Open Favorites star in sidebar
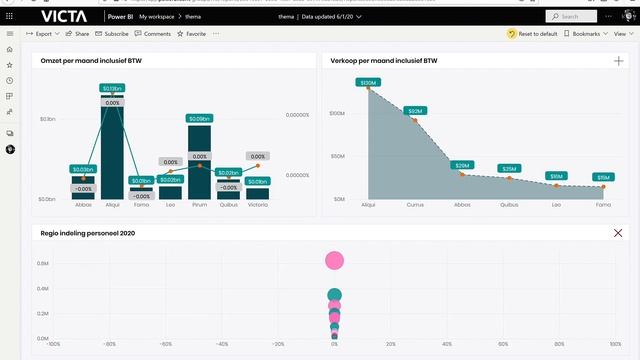The image size is (640, 360). [x=10, y=65]
